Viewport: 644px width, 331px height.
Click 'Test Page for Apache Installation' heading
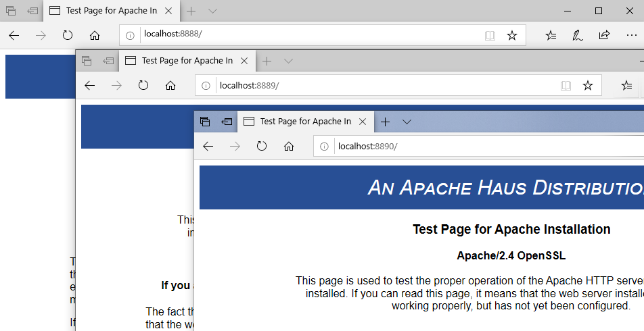[511, 229]
